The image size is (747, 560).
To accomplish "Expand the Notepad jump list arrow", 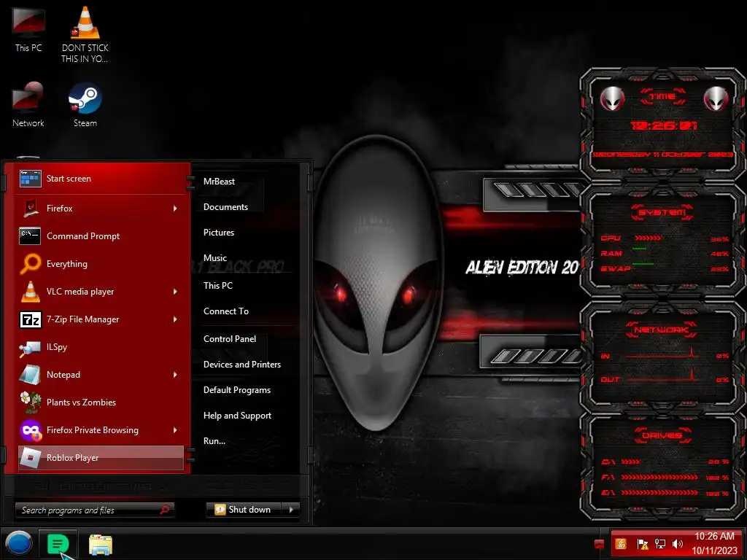I will tap(175, 375).
